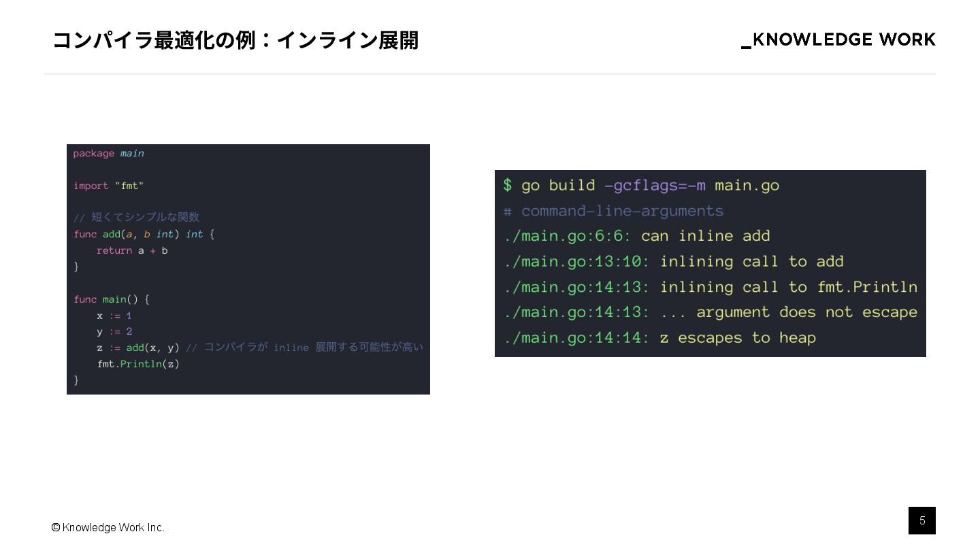Click the 'y := 2' line
Viewport: 980px width, 551px height.
point(114,332)
